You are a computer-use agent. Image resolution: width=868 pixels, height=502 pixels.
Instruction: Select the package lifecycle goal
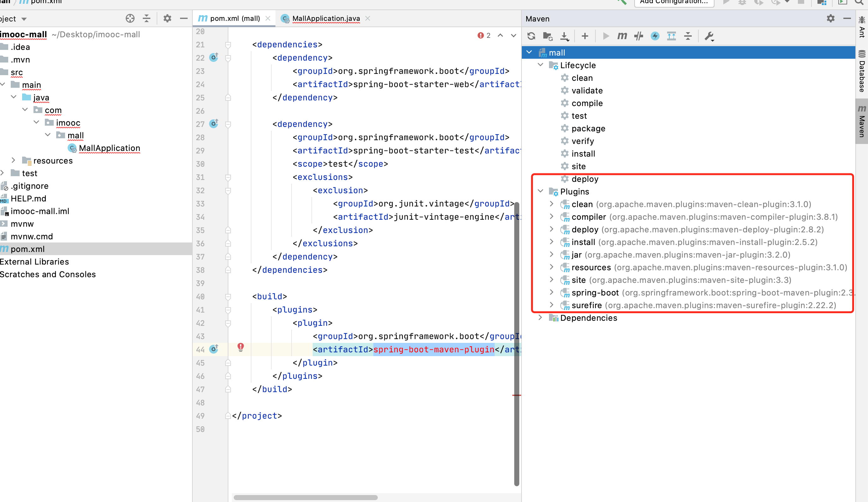588,128
